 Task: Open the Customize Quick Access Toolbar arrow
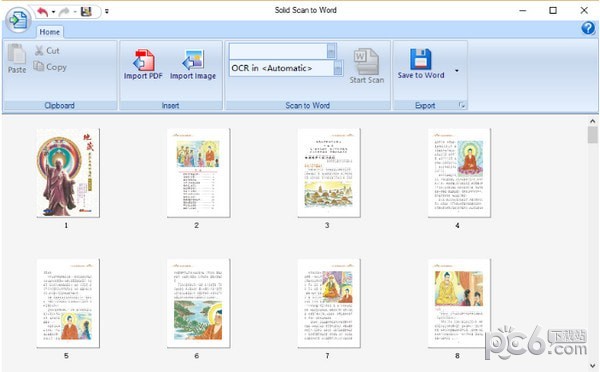[107, 12]
